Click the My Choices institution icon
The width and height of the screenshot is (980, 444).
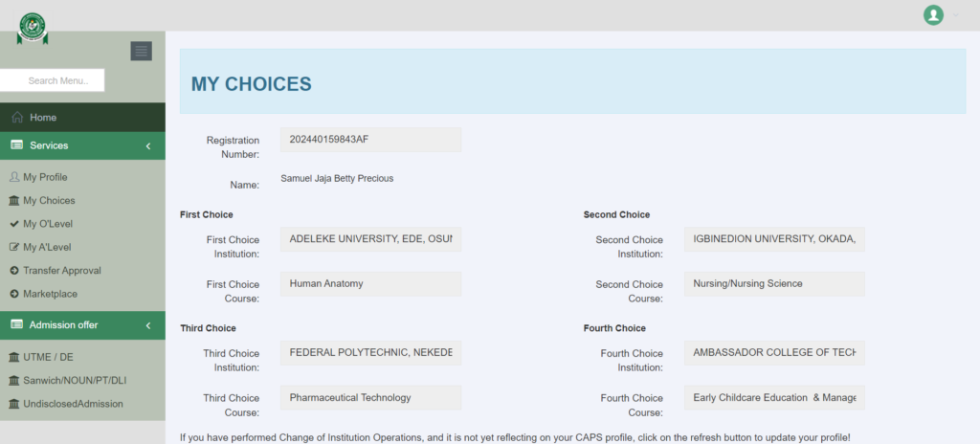click(x=14, y=201)
